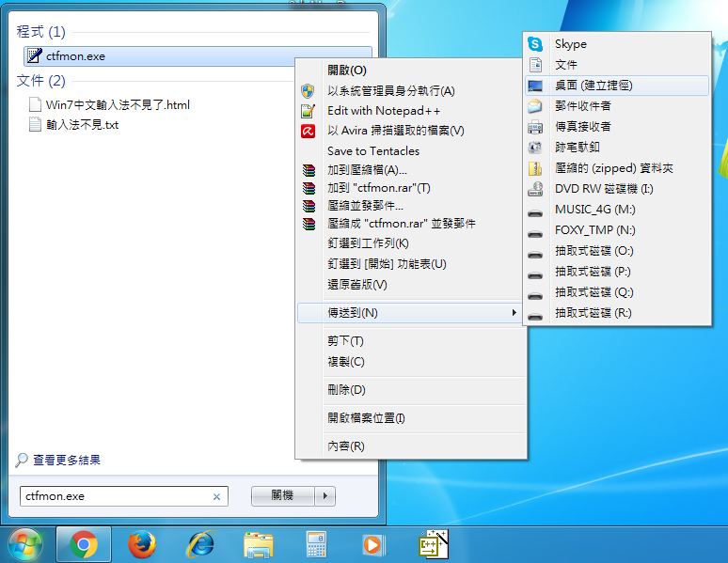The image size is (728, 563).
Task: Expand the 傳送到(N) submenu arrow
Action: (x=514, y=313)
